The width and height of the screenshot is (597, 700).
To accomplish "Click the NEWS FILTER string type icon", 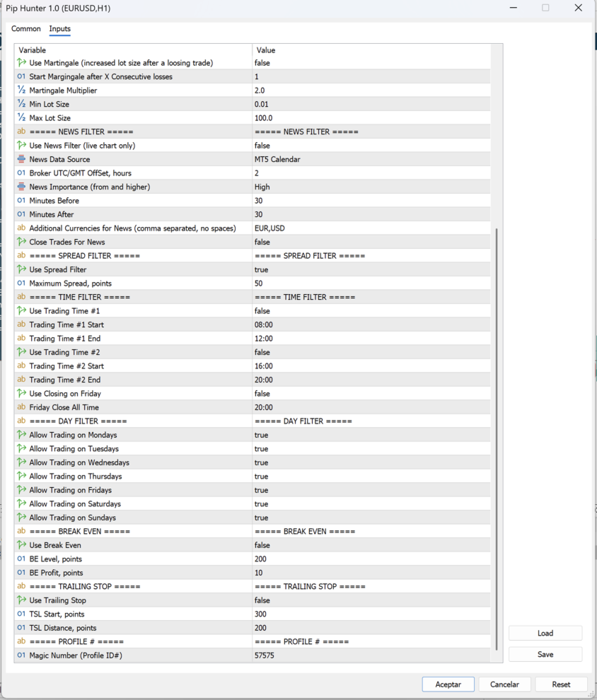I will pyautogui.click(x=21, y=132).
